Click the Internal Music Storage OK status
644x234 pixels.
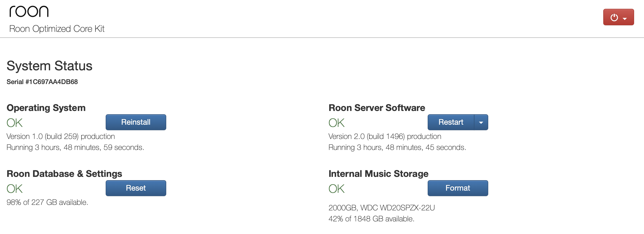tap(337, 189)
